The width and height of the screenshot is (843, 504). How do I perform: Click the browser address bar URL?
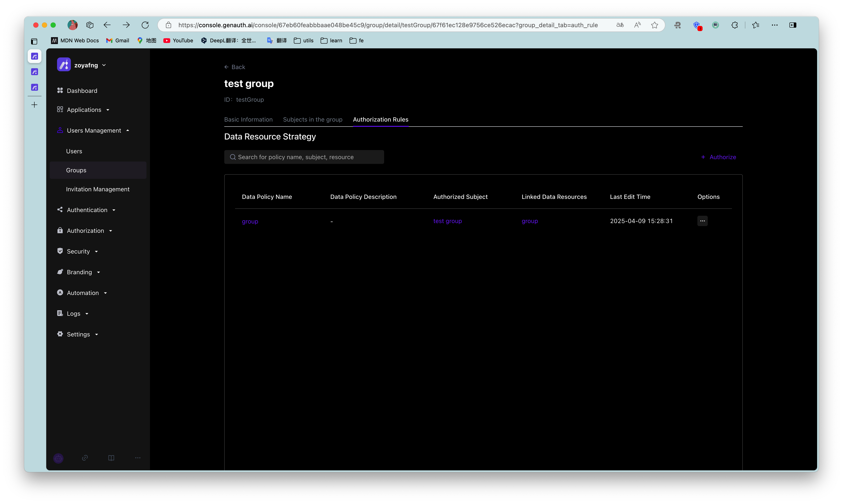click(388, 25)
